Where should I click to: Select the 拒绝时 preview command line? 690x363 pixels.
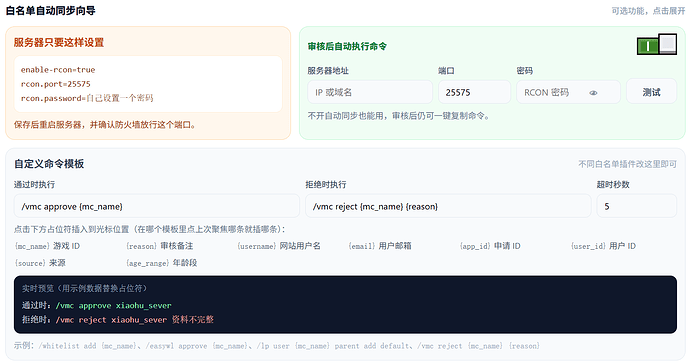pyautogui.click(x=117, y=319)
